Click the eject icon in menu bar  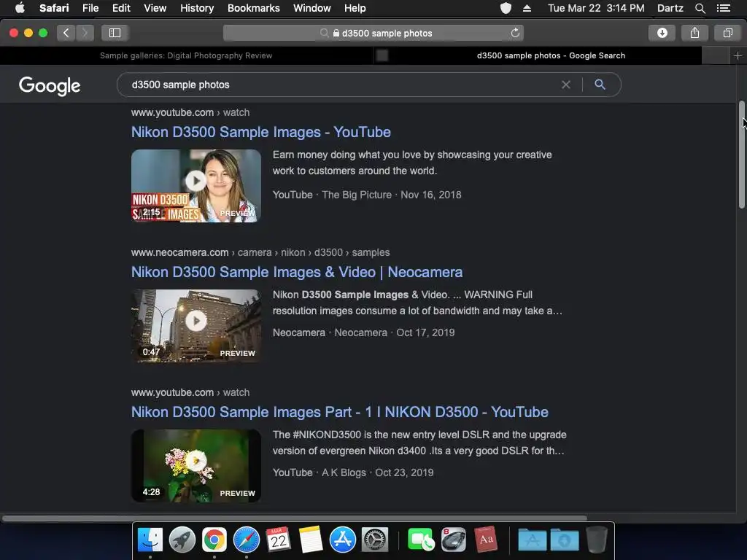[527, 8]
